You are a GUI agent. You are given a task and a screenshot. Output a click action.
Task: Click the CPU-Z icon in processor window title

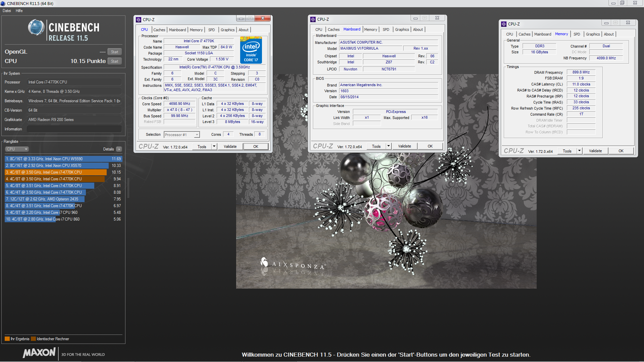click(139, 19)
